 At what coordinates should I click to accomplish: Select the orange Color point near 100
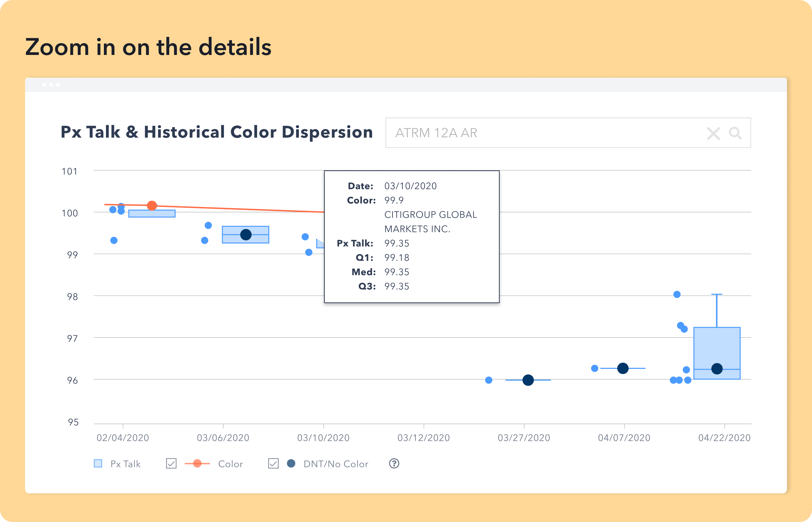[152, 205]
